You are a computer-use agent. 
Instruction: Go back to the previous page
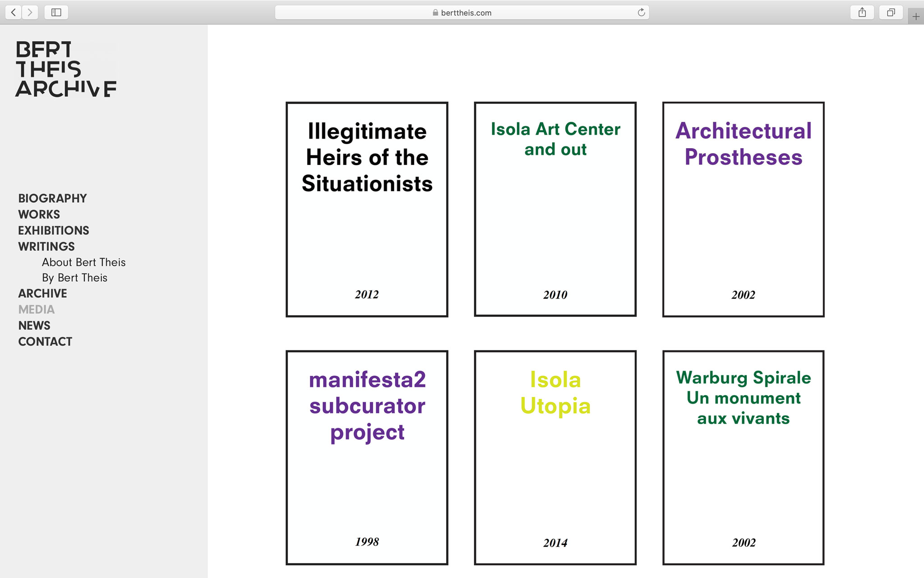(x=14, y=12)
